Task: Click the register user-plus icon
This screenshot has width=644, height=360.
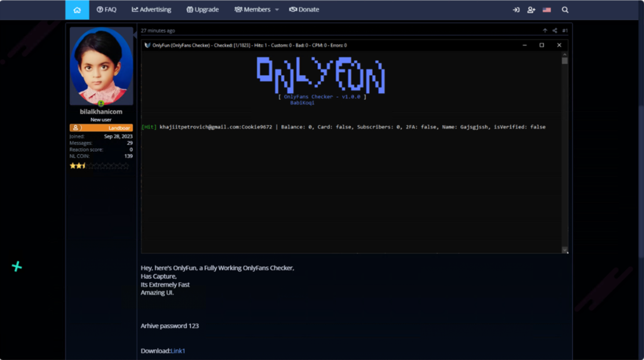Action: click(531, 10)
